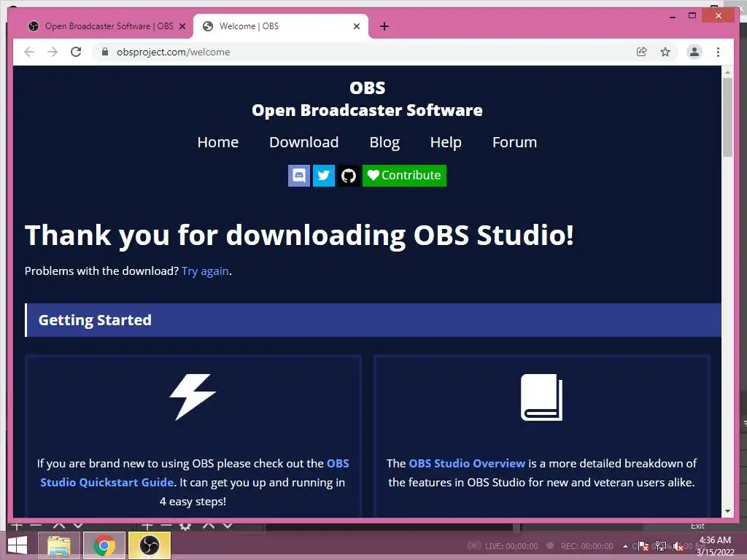The height and width of the screenshot is (560, 747).
Task: Click the network tray icon
Action: (x=661, y=546)
